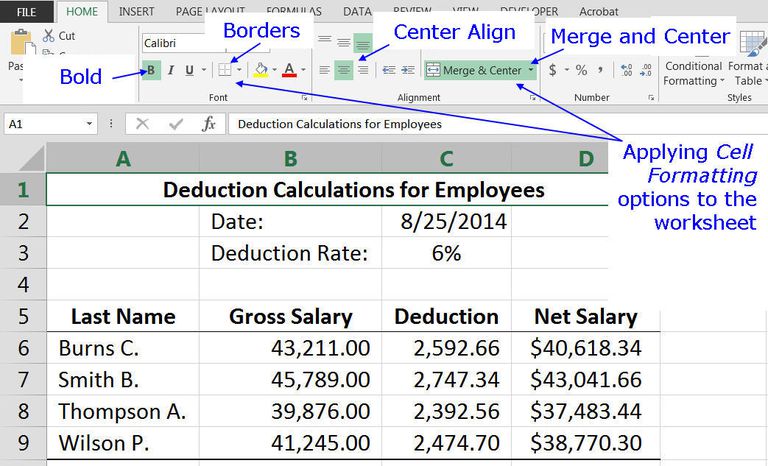Click the formula bar Cancel X icon

point(142,124)
